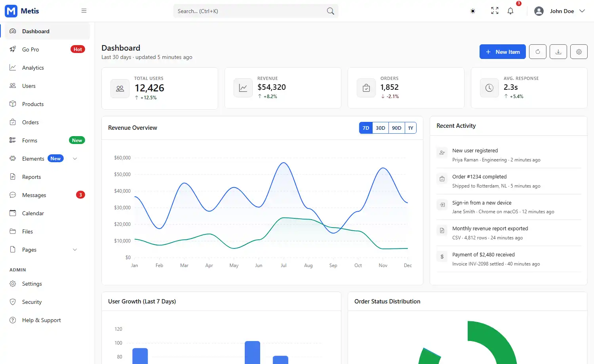Select the 1Y range tab
The height and width of the screenshot is (364, 594).
pyautogui.click(x=411, y=128)
